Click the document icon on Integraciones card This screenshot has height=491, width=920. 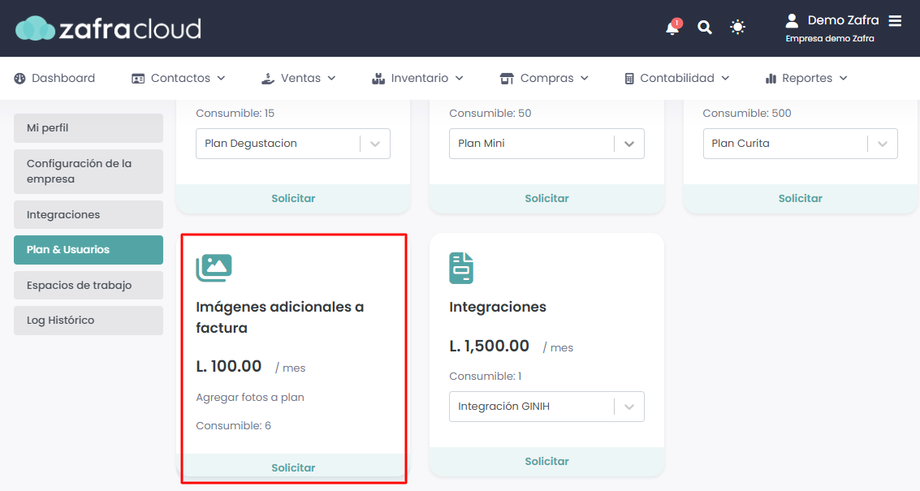(461, 268)
